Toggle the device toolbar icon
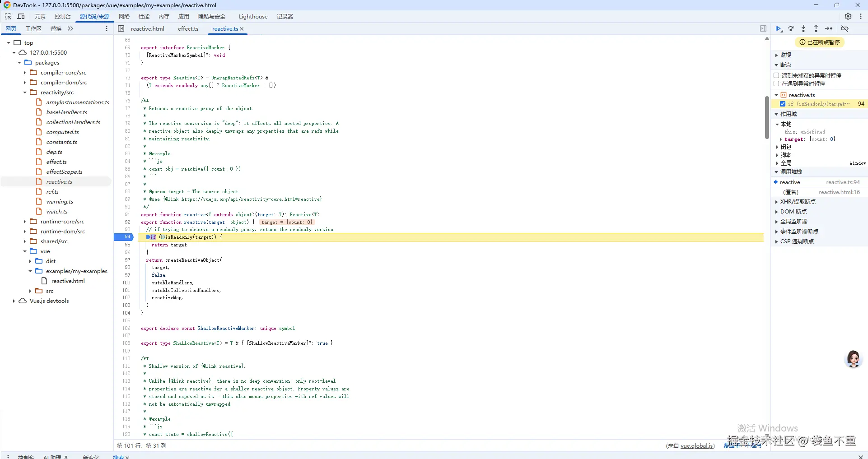This screenshot has width=868, height=459. point(21,17)
